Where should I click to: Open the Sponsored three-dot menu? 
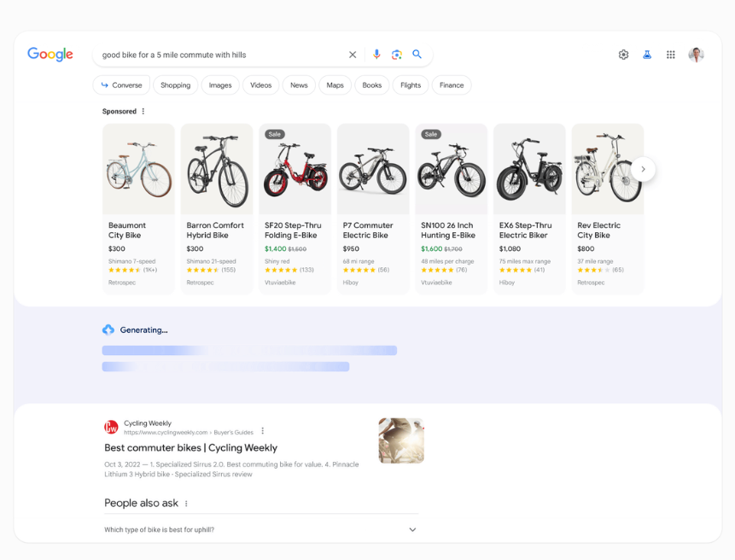143,112
